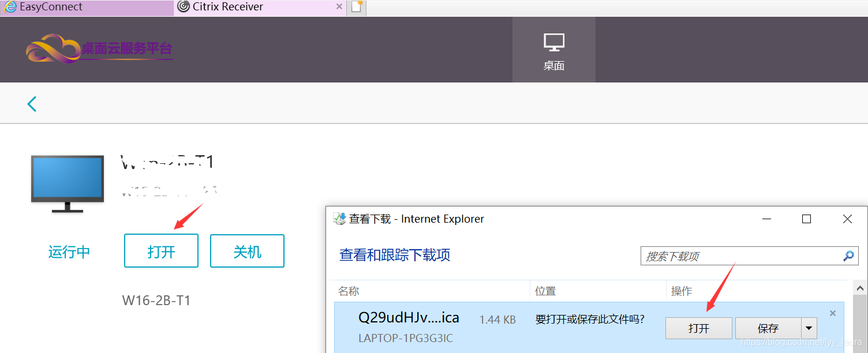Click 保存 to save the downloaded file
Image resolution: width=868 pixels, height=353 pixels.
click(x=769, y=328)
